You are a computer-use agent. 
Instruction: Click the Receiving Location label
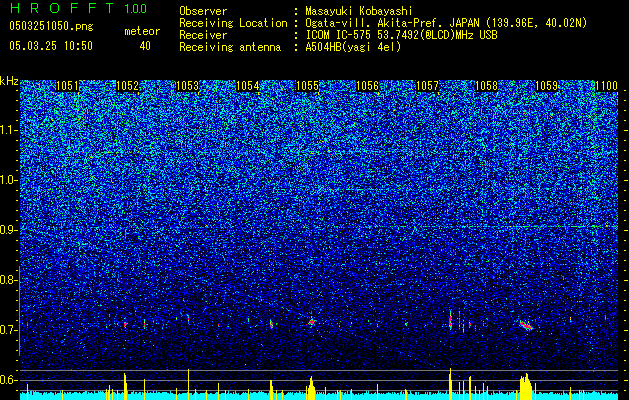tap(233, 23)
